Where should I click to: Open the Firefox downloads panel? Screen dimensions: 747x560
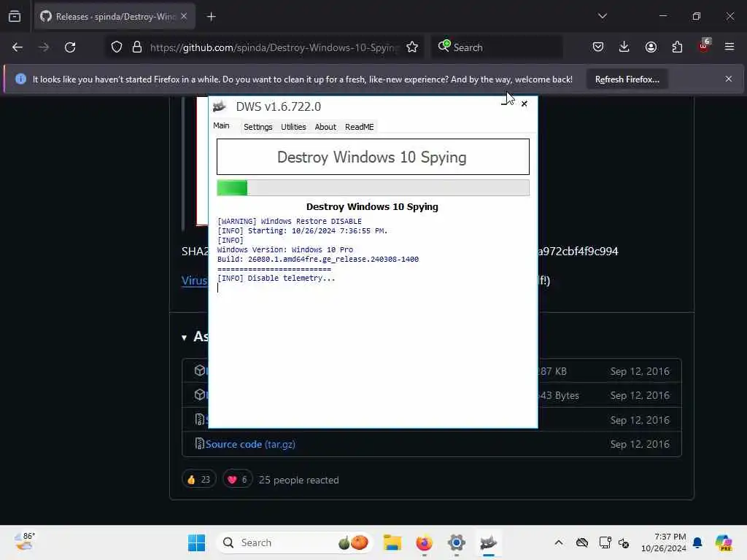[x=624, y=47]
